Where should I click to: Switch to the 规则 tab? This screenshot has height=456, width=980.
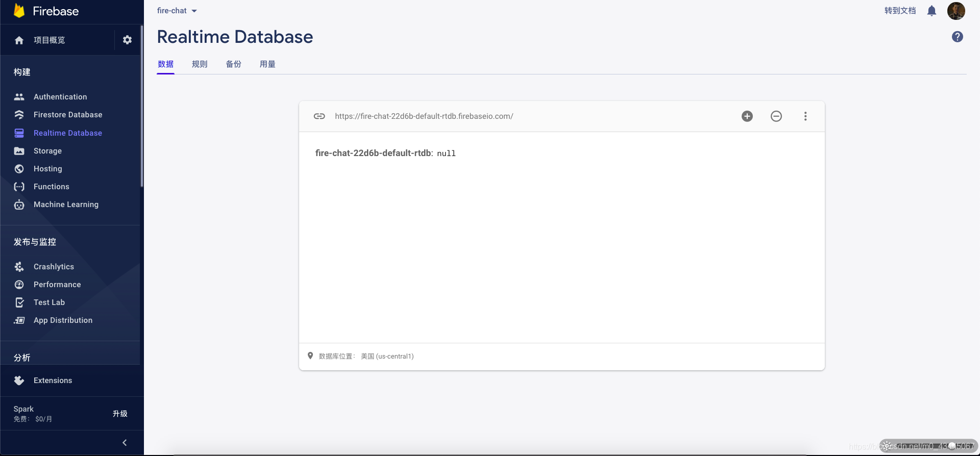click(200, 64)
